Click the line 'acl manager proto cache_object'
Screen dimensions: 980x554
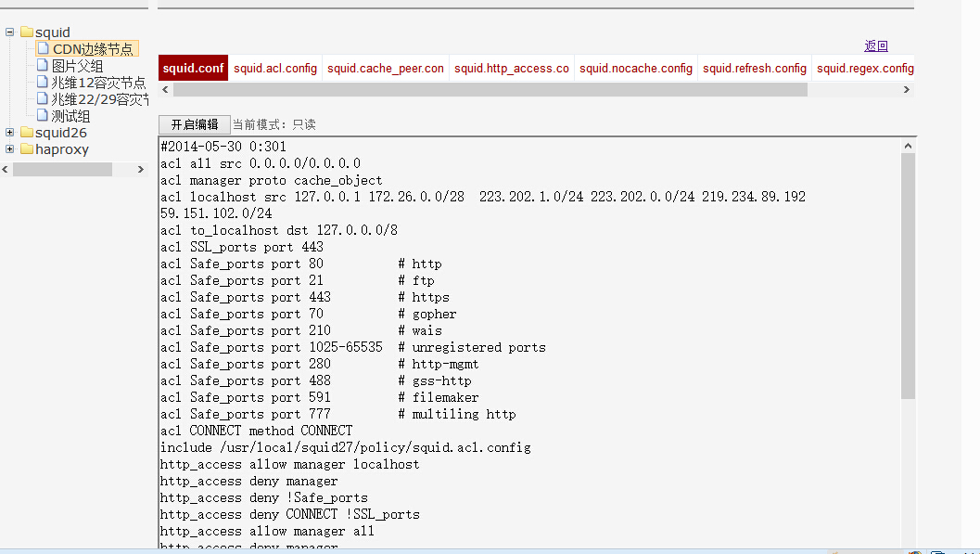pyautogui.click(x=272, y=180)
